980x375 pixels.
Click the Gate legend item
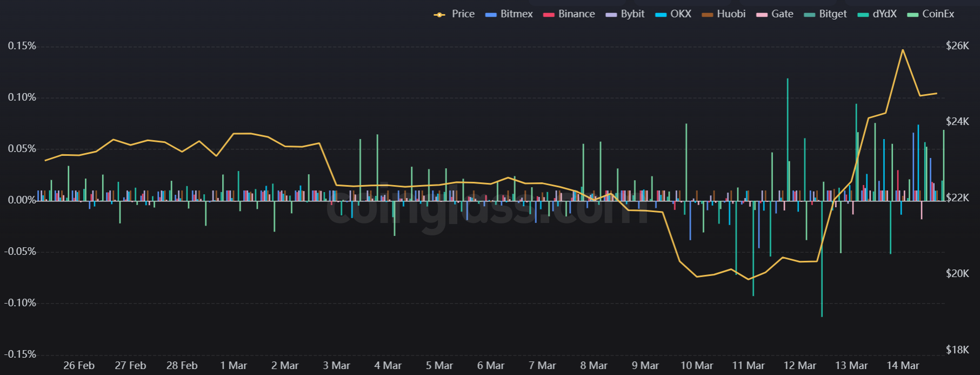775,14
